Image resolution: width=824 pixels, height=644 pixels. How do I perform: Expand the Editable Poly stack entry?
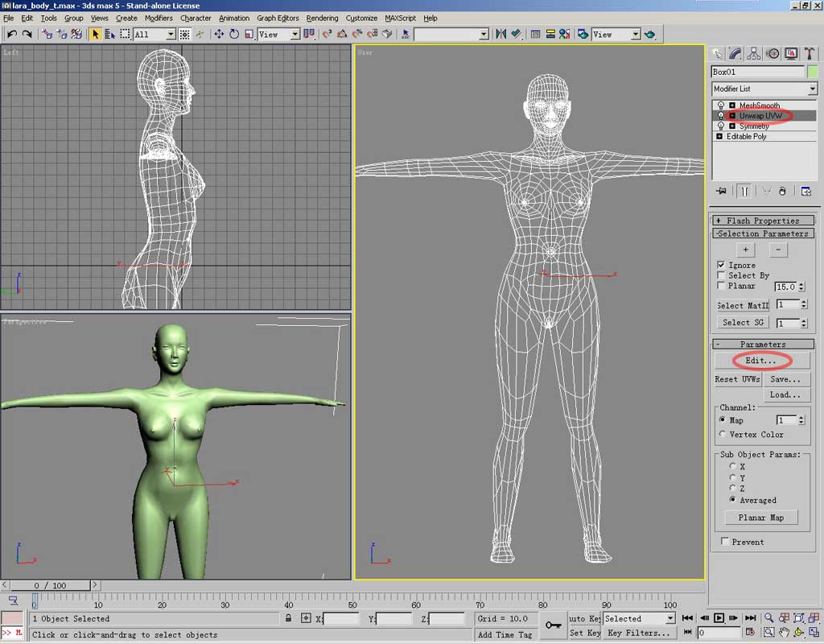[x=719, y=137]
